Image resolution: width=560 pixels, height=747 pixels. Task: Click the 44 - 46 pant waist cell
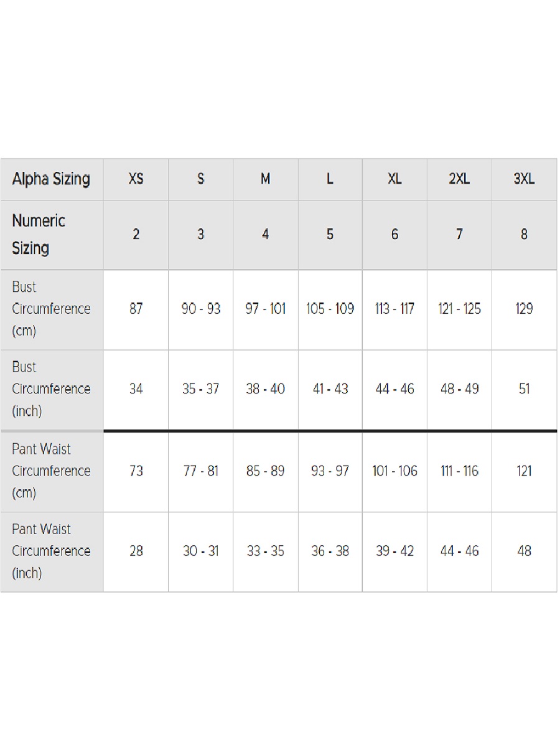[x=459, y=551]
